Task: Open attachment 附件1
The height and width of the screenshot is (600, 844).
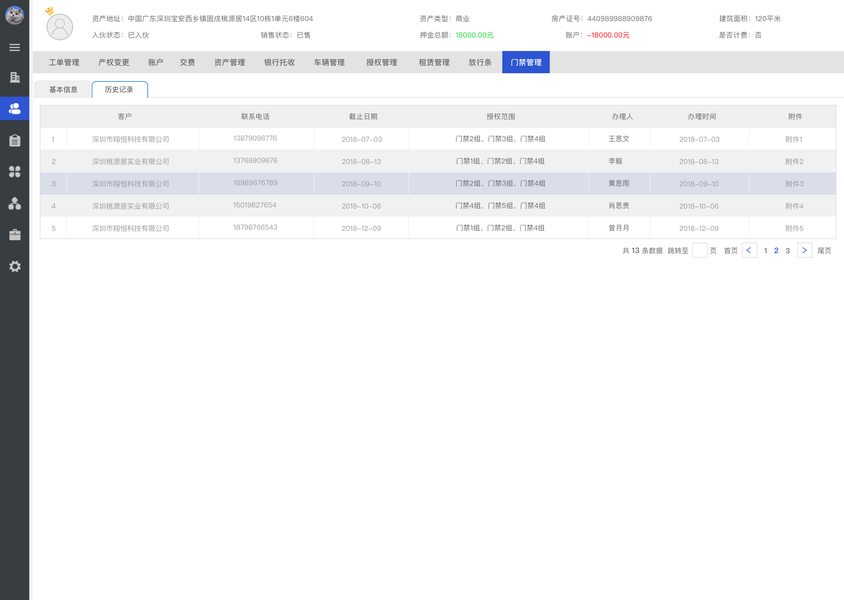Action: coord(793,139)
